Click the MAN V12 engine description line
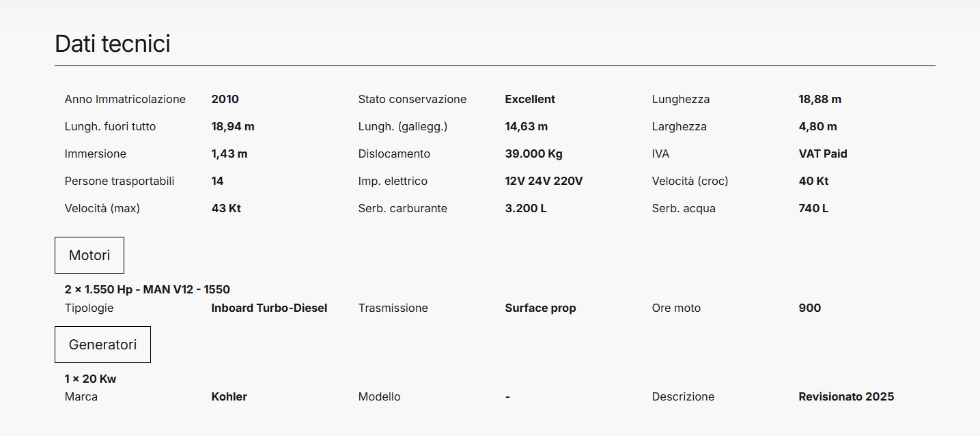 point(148,289)
